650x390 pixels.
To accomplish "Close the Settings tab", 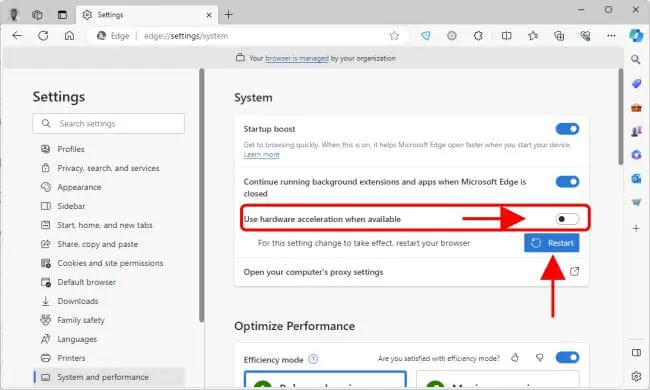I will tap(209, 15).
